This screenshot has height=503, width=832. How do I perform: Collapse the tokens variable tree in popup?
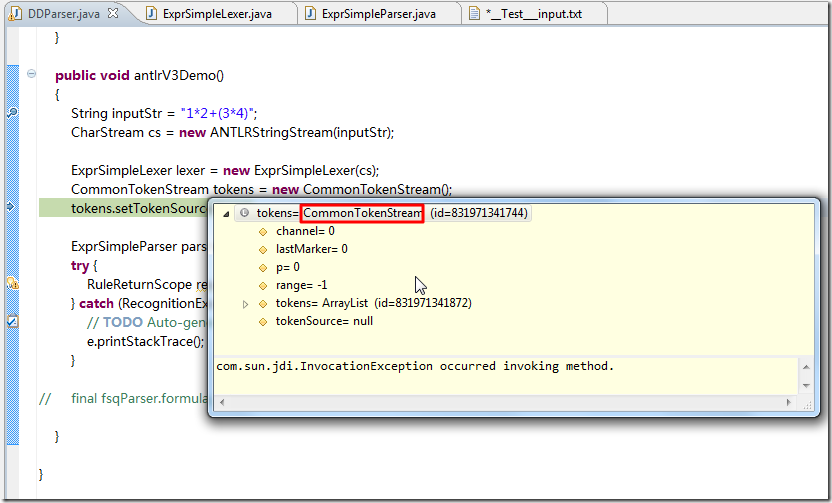[x=226, y=213]
